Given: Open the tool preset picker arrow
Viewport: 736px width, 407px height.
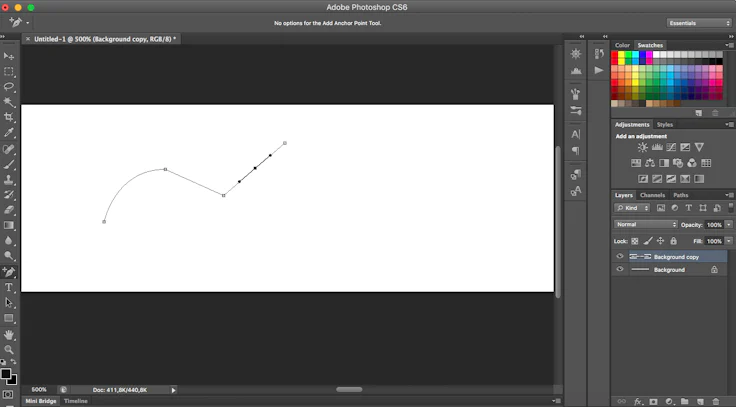Looking at the screenshot, I should 28,23.
